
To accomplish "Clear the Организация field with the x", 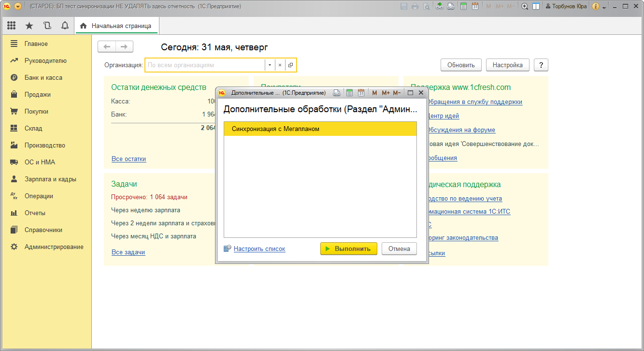I will (280, 65).
